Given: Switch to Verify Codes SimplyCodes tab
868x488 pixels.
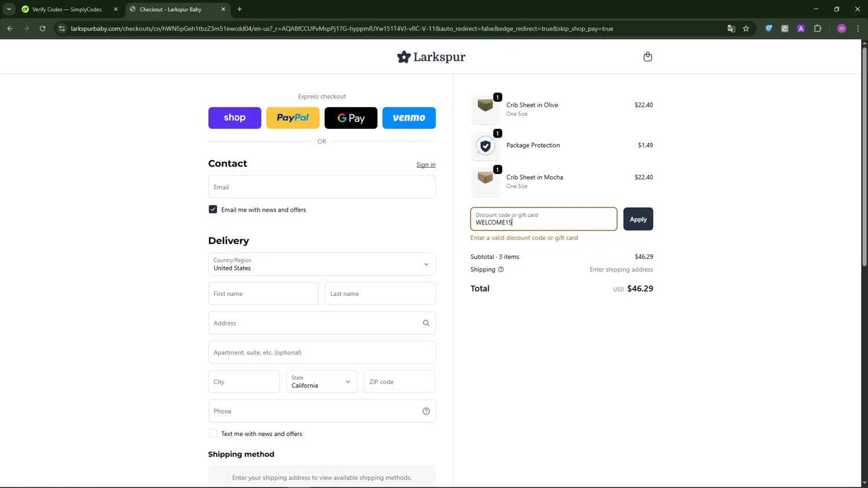Looking at the screenshot, I should [67, 9].
